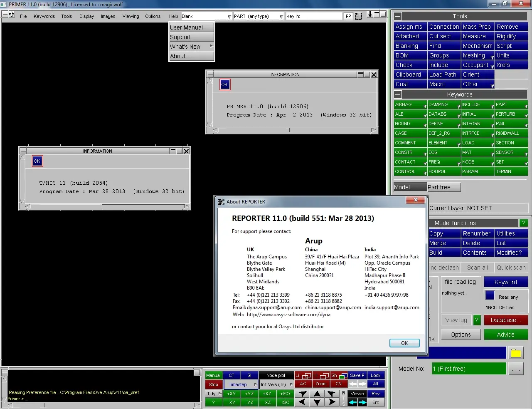
Task: Collapse Tools panel with minus icon
Action: pyautogui.click(x=398, y=16)
